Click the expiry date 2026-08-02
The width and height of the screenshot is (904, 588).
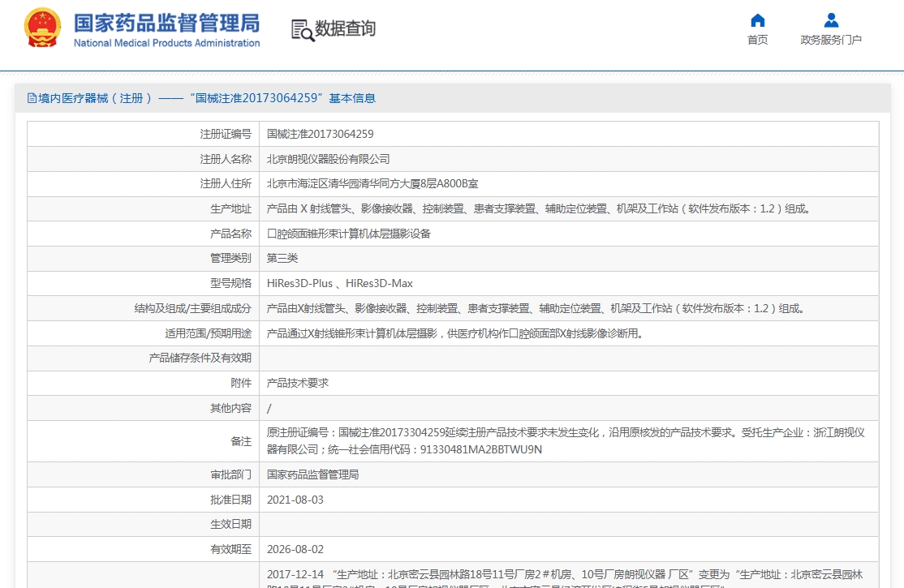coord(295,549)
